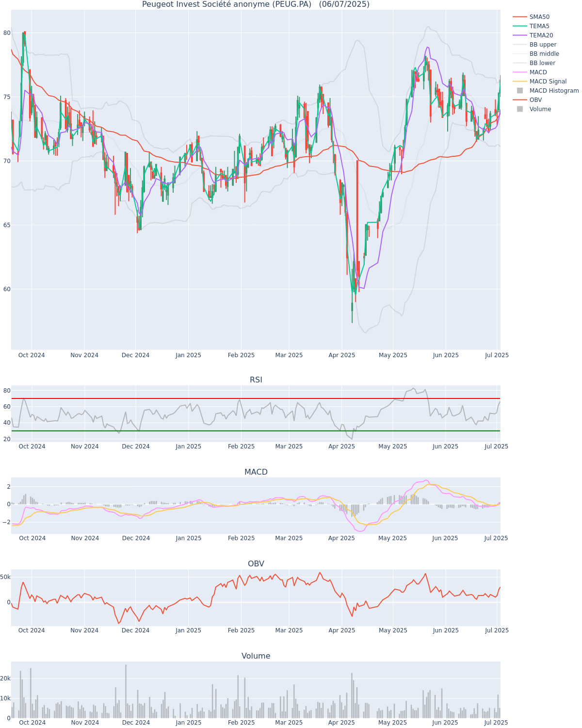Click the green RSI oversold threshold line
Viewport: 582px width, 728px height.
click(256, 431)
